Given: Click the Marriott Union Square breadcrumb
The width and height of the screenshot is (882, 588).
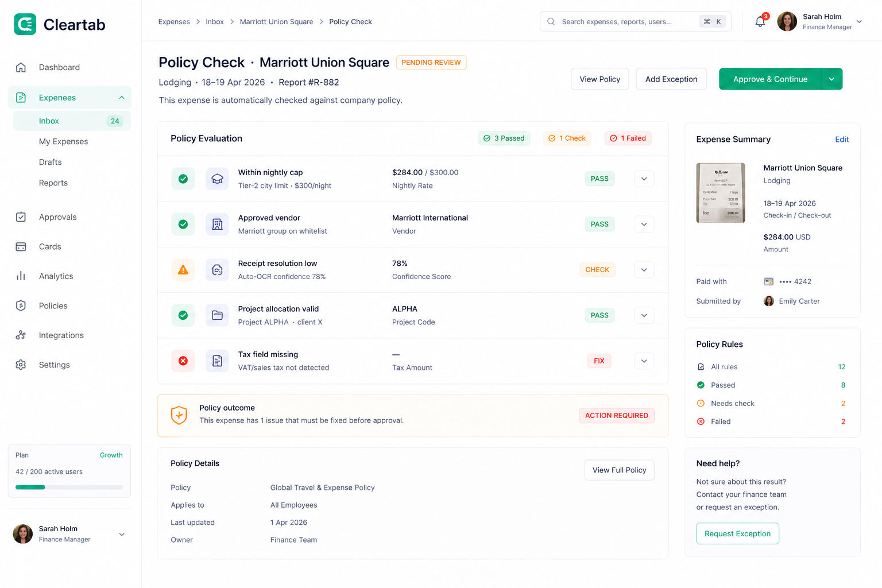Looking at the screenshot, I should pyautogui.click(x=276, y=22).
